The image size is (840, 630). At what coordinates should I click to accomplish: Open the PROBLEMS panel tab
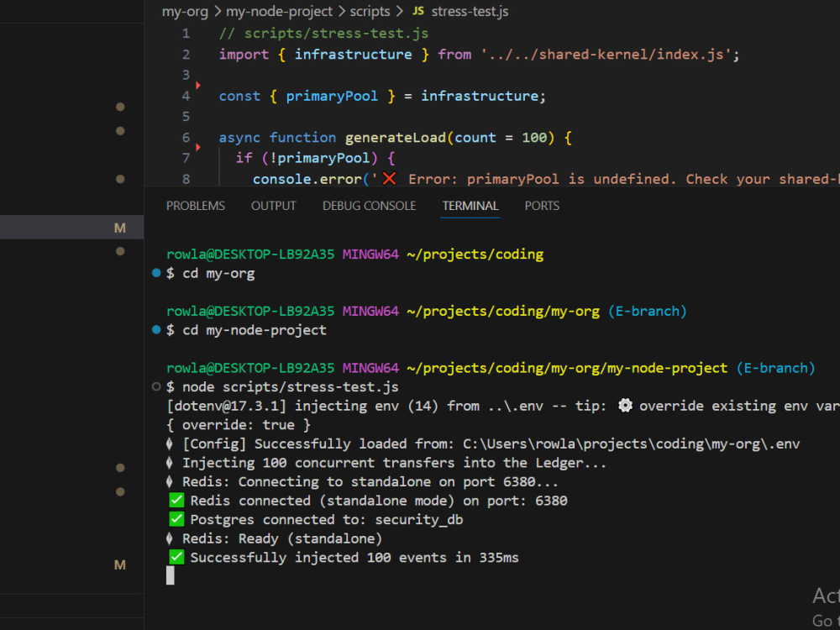pyautogui.click(x=195, y=206)
